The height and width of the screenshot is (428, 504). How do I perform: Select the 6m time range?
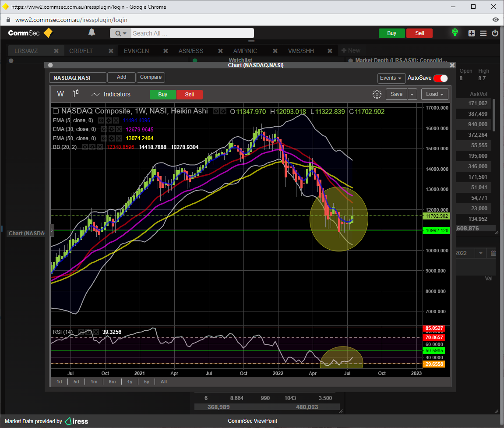coord(112,382)
